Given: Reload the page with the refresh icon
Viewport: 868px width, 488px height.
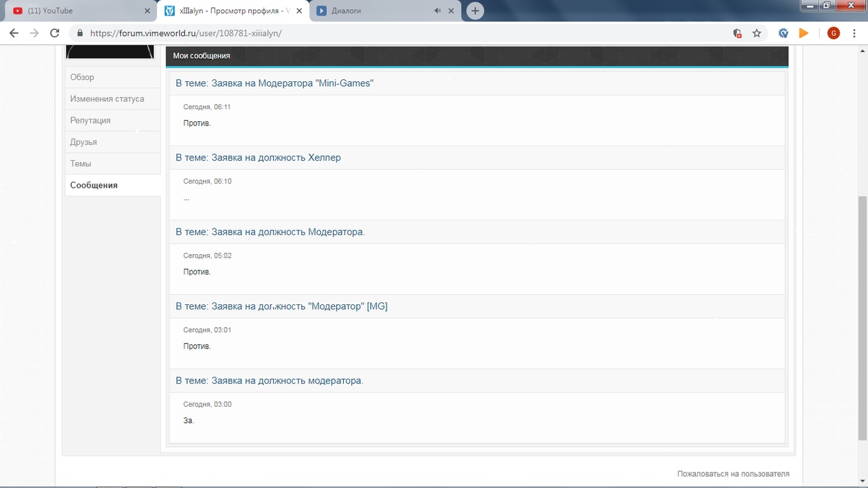Looking at the screenshot, I should point(55,33).
